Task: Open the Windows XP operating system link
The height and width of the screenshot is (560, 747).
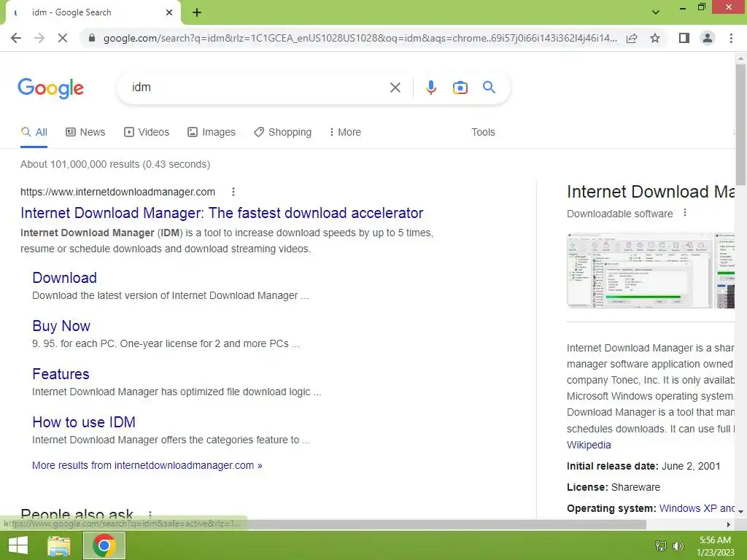Action: [697, 508]
